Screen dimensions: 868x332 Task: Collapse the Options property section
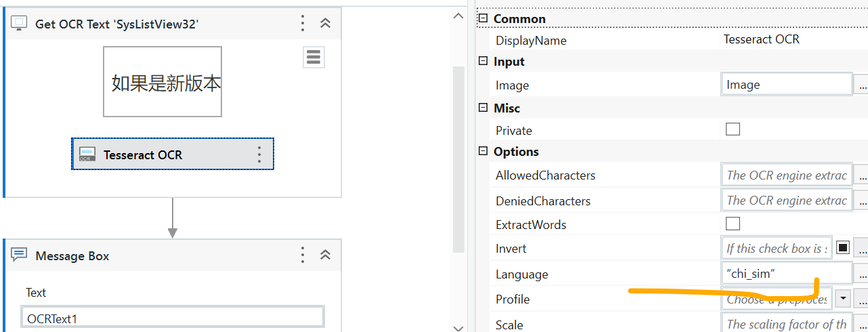[483, 151]
